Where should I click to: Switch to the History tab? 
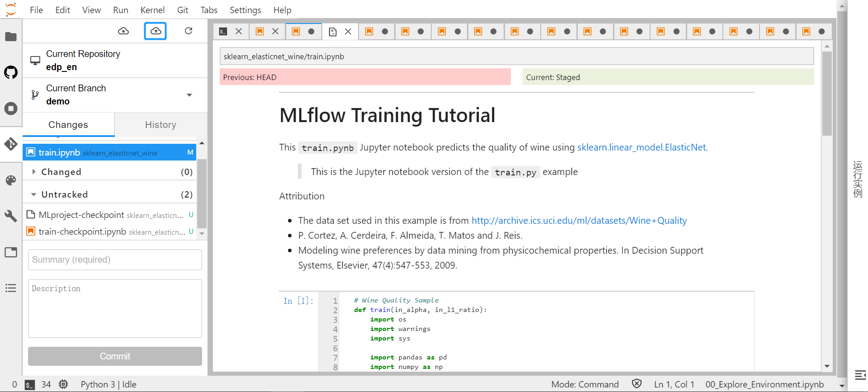(x=160, y=124)
